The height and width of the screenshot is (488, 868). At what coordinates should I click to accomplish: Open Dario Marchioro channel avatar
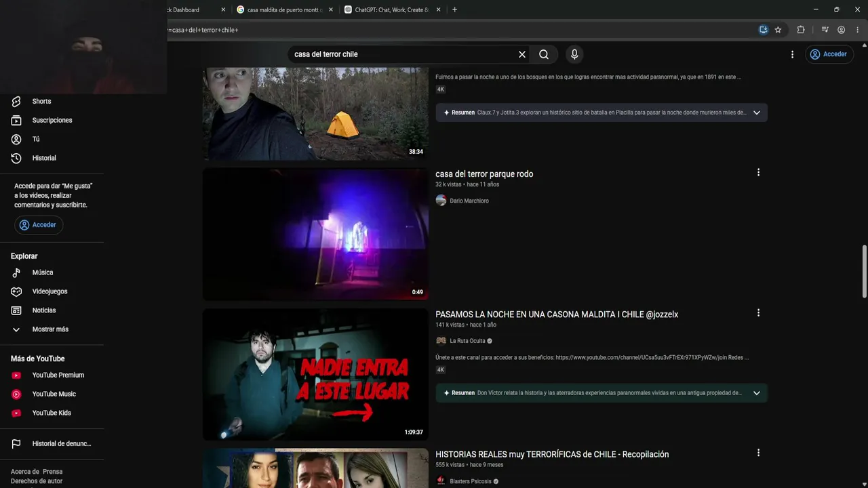(x=441, y=201)
